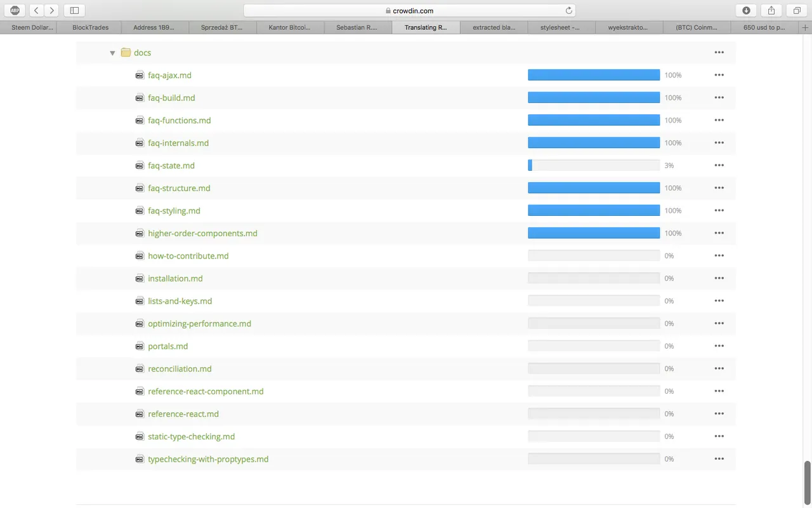
Task: Click faq-state.md 3% progress bar
Action: pyautogui.click(x=594, y=165)
